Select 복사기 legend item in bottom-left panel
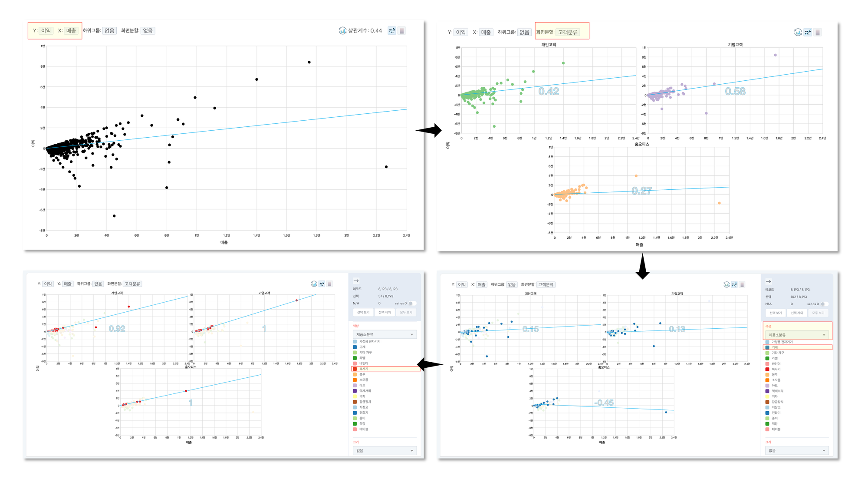 (364, 369)
